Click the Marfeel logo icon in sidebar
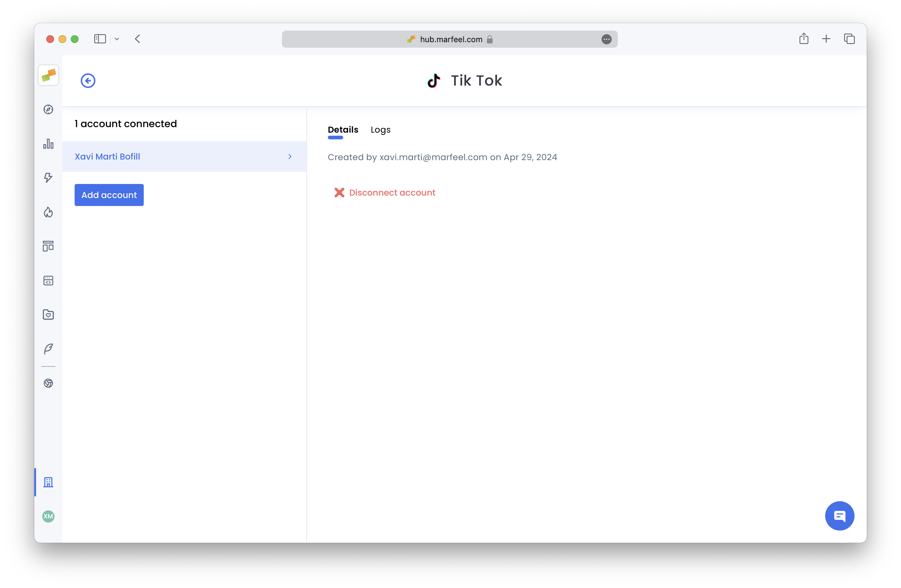The width and height of the screenshot is (901, 588). click(48, 75)
